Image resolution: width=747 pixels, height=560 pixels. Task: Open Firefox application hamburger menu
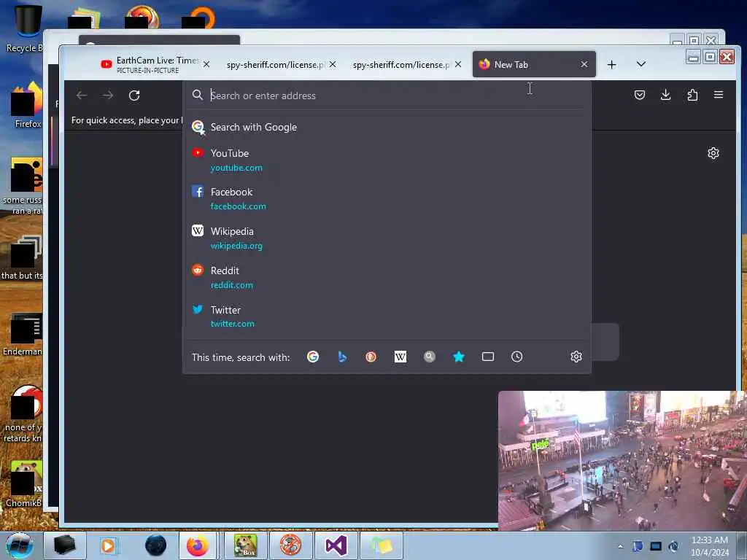point(719,95)
